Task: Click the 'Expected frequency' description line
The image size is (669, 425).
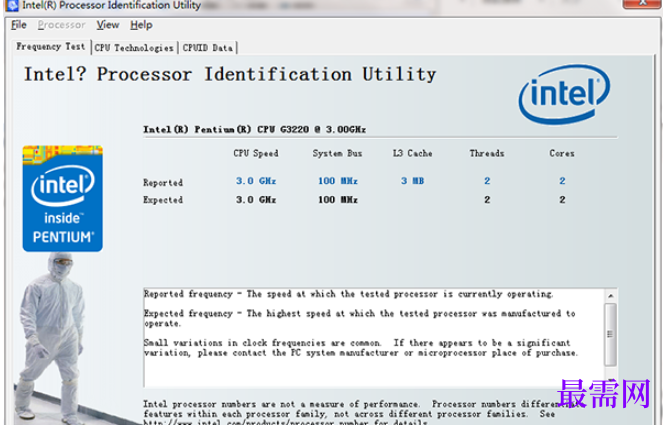Action: (360, 318)
